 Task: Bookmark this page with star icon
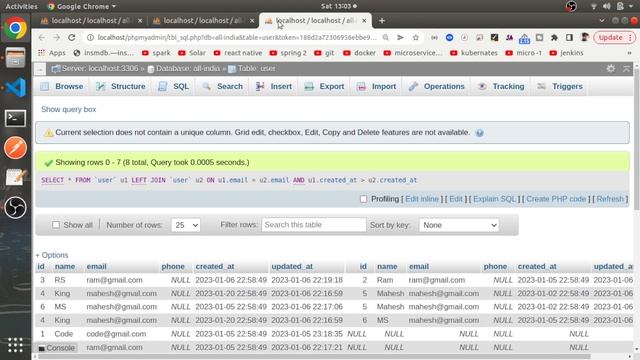coord(416,38)
